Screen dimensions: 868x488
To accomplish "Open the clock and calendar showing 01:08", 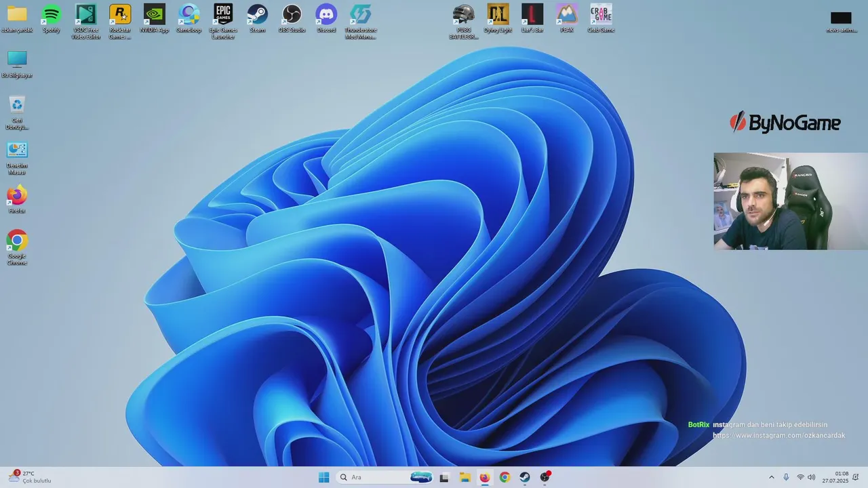I will 835,477.
